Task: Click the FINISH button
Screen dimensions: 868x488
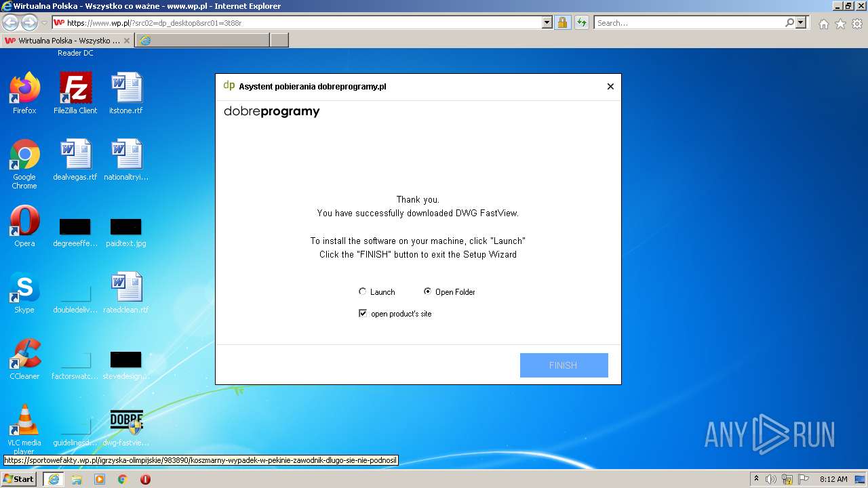Action: 564,365
